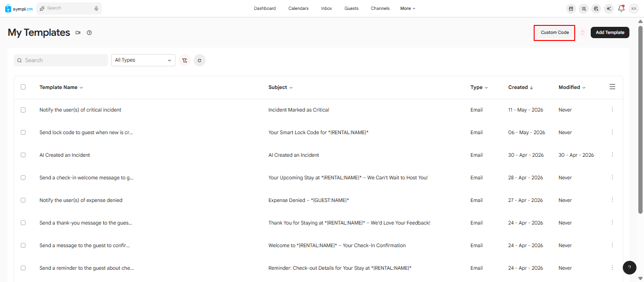Click the 30 - Apr - 2026 modified date
This screenshot has height=282, width=644.
(576, 155)
